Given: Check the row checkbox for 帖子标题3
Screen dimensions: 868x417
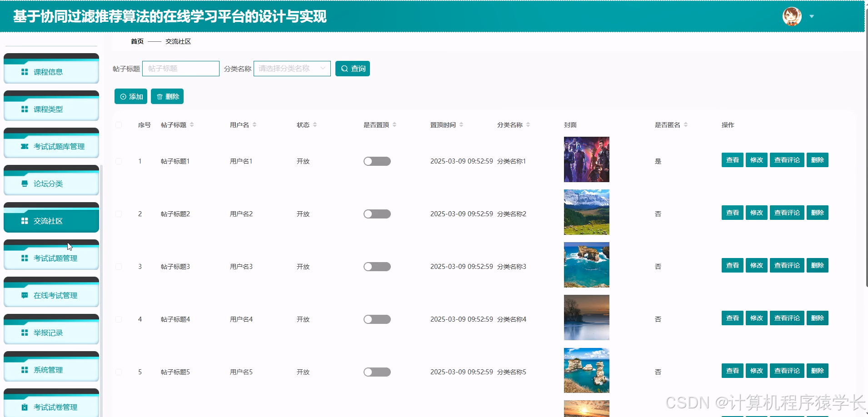Looking at the screenshot, I should coord(119,266).
